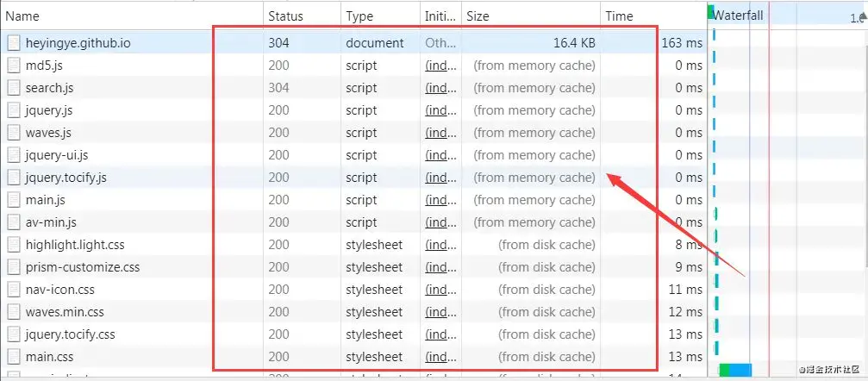Open the initiator link for main.js

[440, 200]
